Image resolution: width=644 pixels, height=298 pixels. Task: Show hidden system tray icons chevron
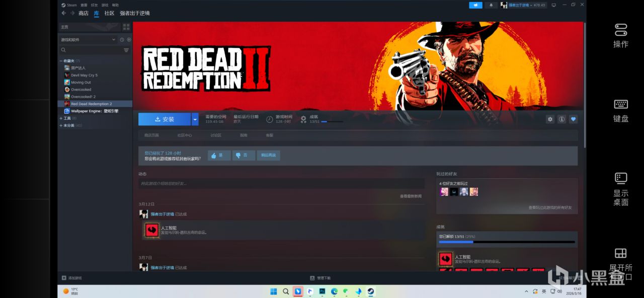pyautogui.click(x=527, y=291)
